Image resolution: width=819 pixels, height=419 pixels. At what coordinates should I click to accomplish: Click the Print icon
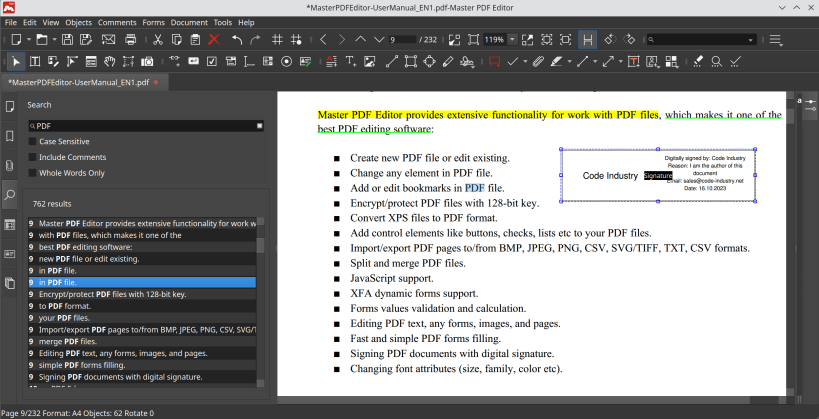coord(131,40)
